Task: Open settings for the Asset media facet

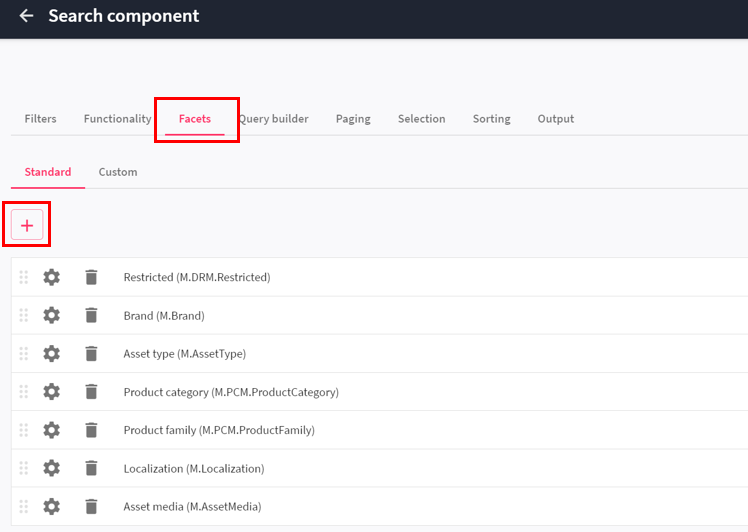Action: (x=52, y=506)
